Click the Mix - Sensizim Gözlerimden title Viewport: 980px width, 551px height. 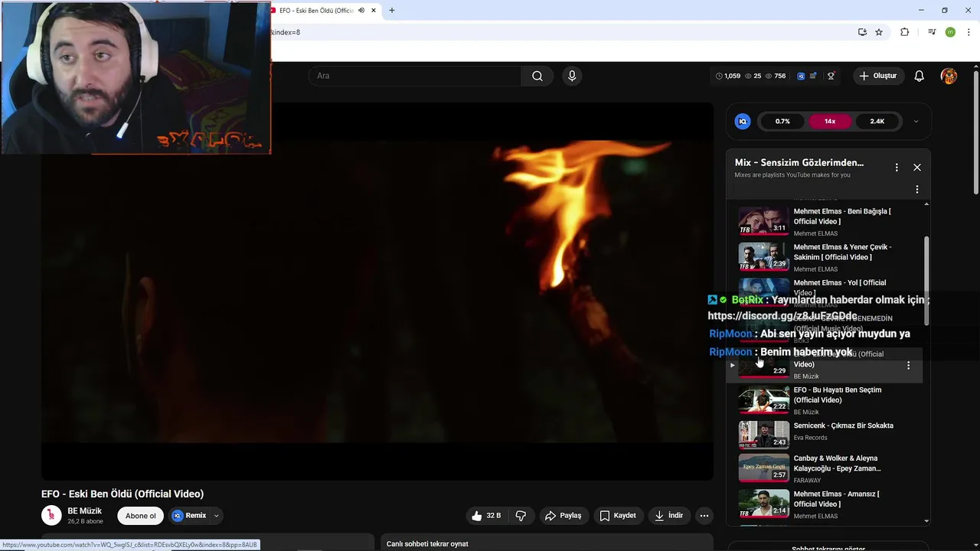799,162
